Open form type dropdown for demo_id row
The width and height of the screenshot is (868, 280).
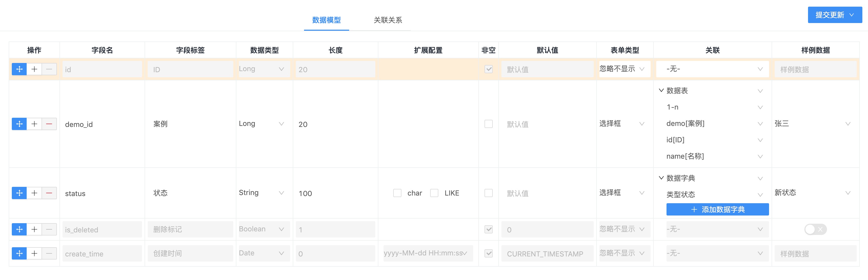(622, 124)
